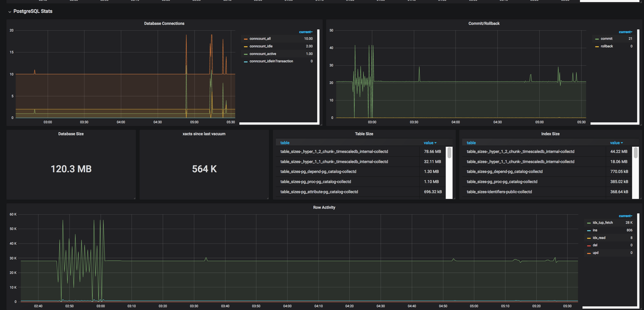Click del series legend color marker
The image size is (644, 310).
pyautogui.click(x=589, y=245)
